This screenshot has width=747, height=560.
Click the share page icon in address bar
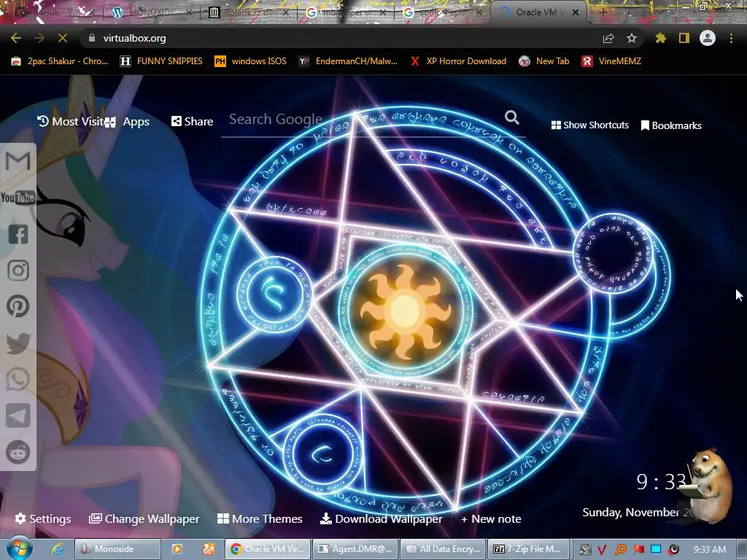608,38
